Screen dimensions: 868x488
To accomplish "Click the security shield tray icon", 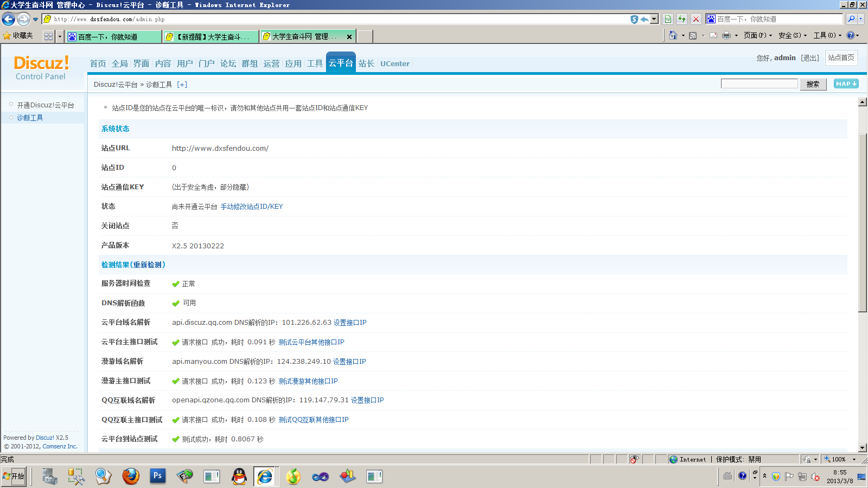I will point(776,477).
